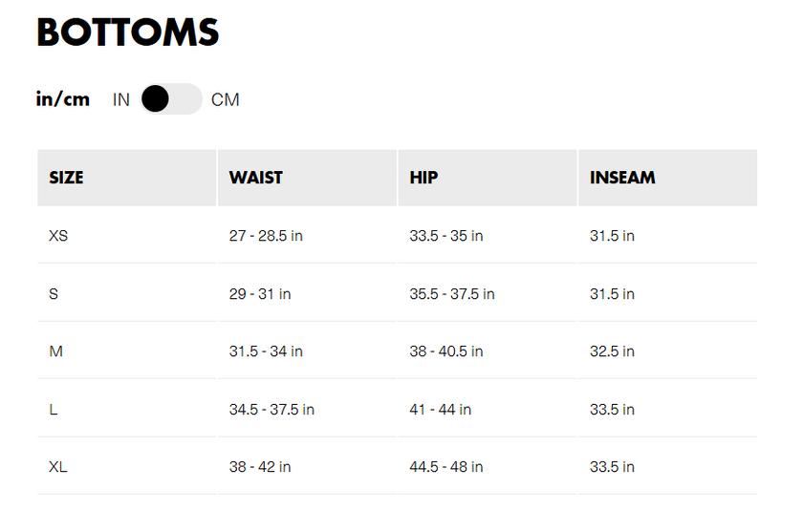Select the L size row label
Screen dimensions: 803x532
point(54,409)
